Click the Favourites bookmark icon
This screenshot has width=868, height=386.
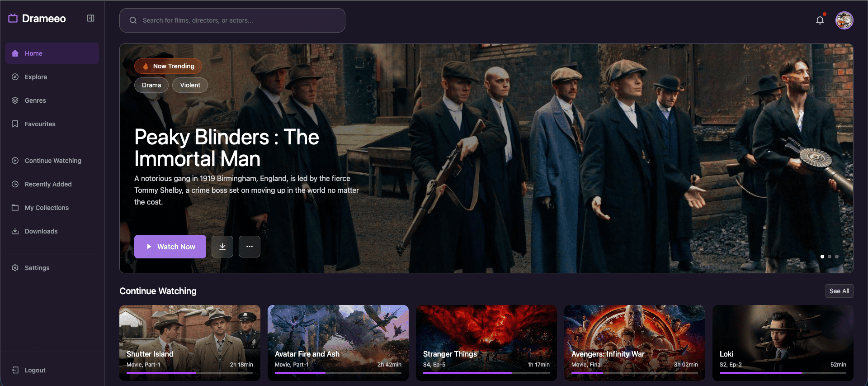[15, 124]
